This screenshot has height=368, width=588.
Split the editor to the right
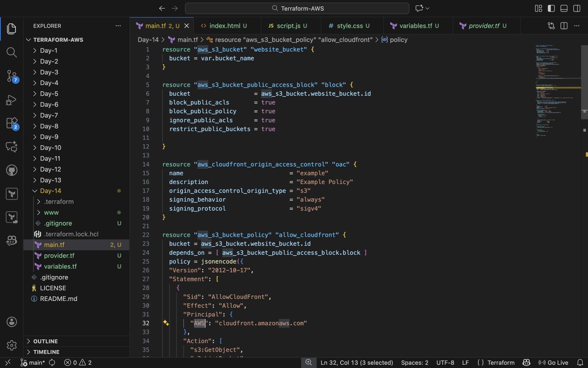[564, 26]
